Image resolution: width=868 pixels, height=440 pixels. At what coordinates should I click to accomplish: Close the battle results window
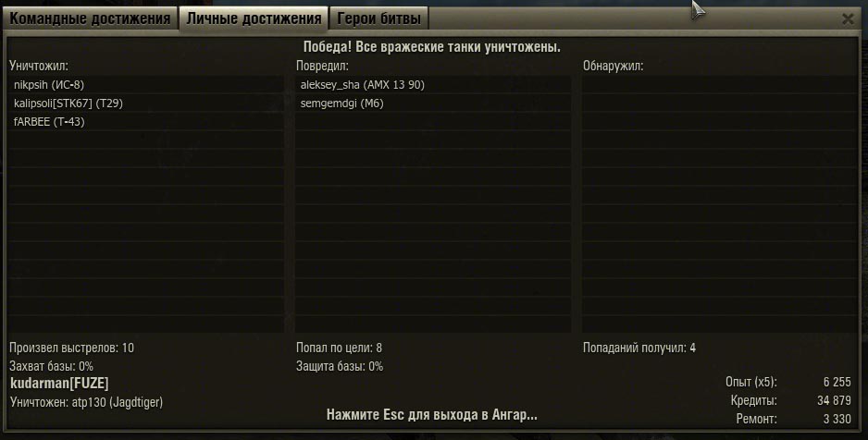click(x=848, y=19)
